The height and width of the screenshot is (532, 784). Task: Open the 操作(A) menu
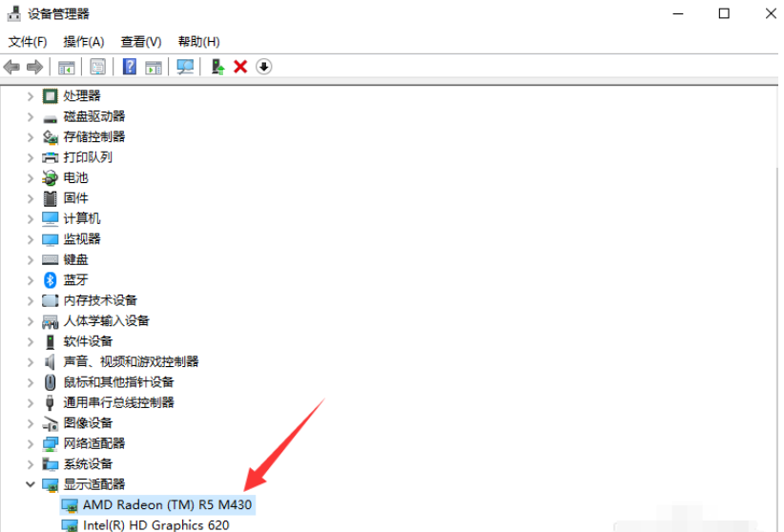point(84,42)
